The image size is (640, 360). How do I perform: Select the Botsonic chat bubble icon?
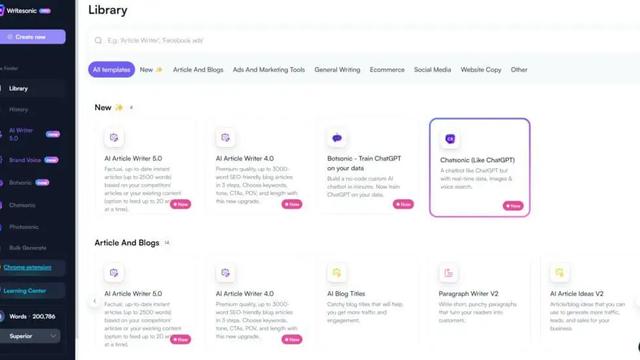pos(337,138)
